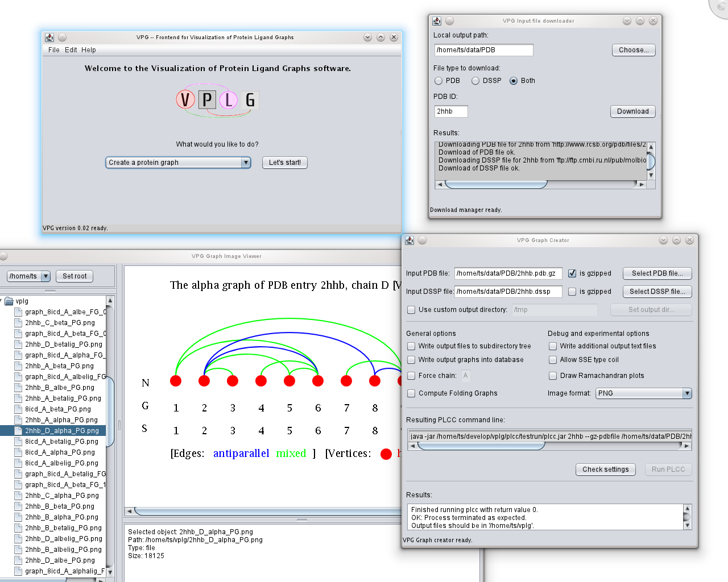Viewport: 728px width, 582px height.
Task: Click the vplg folder icon in tree
Action: click(x=9, y=301)
